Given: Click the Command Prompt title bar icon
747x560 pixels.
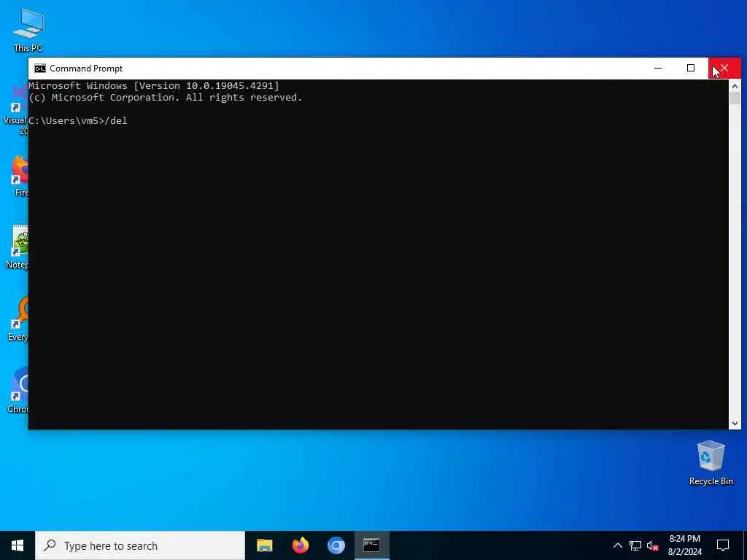Looking at the screenshot, I should tap(40, 69).
